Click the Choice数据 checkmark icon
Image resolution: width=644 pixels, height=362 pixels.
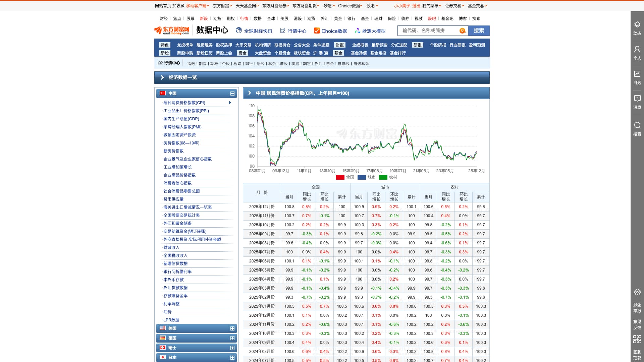[317, 31]
